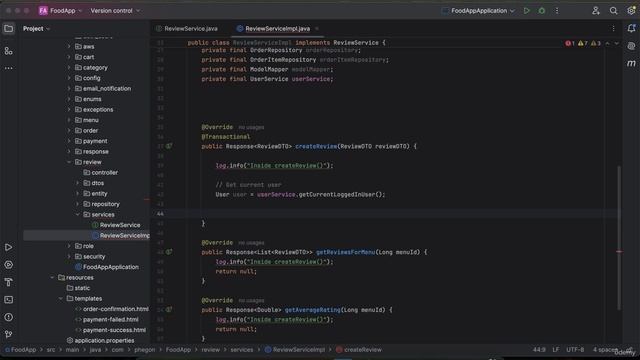Open the Code With Me user icon
Screen dimensions: 640x360
pyautogui.click(x=596, y=11)
